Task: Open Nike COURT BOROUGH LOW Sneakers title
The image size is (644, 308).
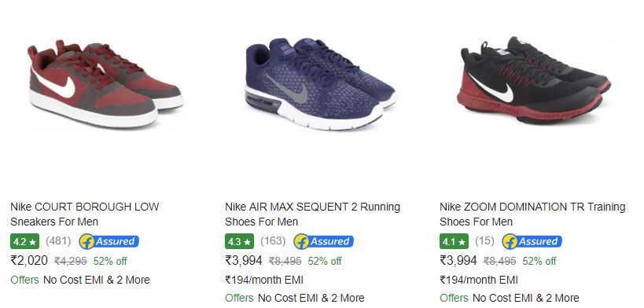Action: click(x=85, y=214)
